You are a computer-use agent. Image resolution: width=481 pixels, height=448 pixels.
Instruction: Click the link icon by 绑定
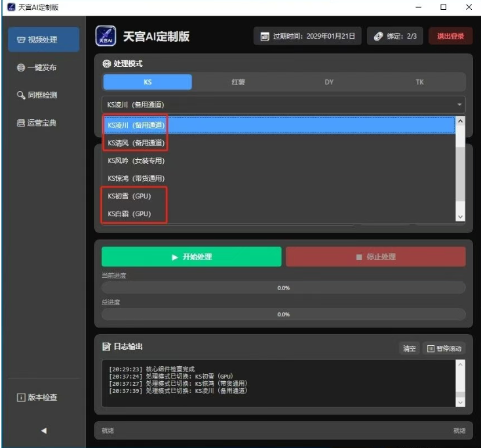(379, 36)
